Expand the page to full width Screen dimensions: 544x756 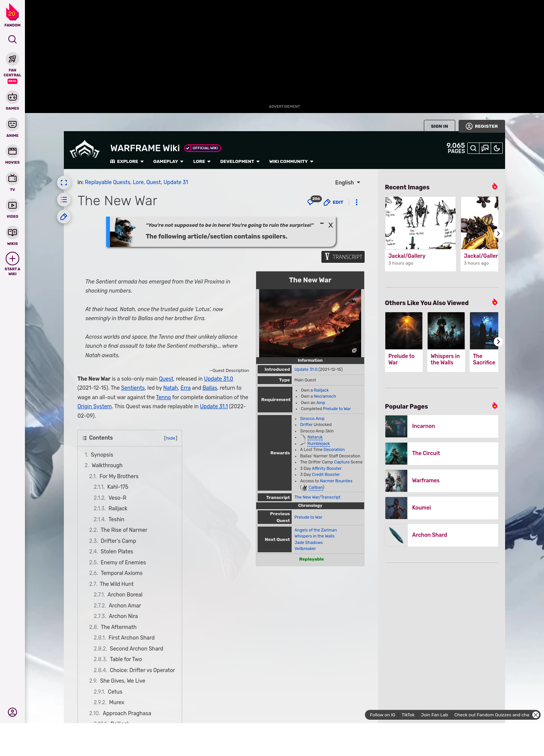64,183
